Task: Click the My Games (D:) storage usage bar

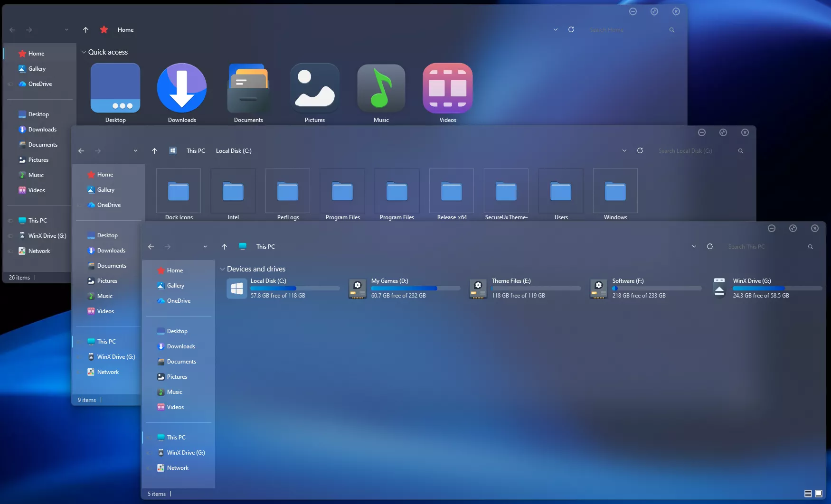Action: [415, 288]
